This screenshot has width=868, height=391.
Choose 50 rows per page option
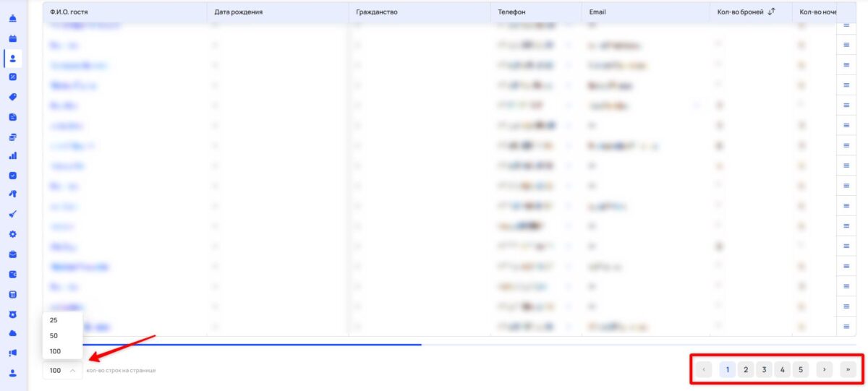coord(54,336)
